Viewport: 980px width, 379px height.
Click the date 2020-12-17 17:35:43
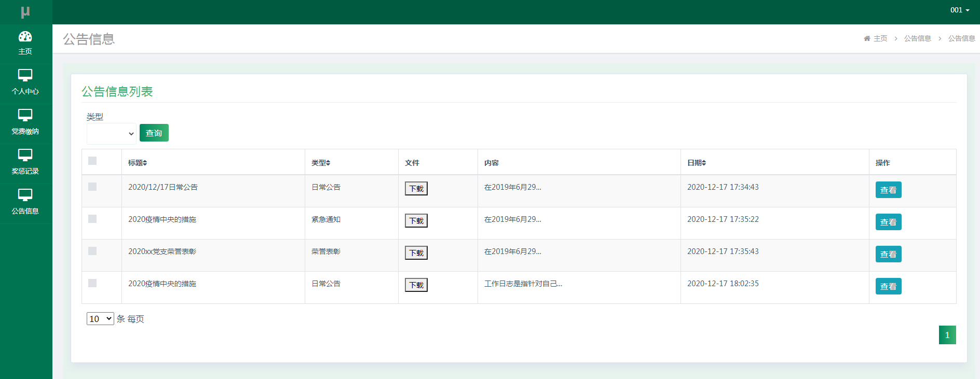tap(723, 251)
